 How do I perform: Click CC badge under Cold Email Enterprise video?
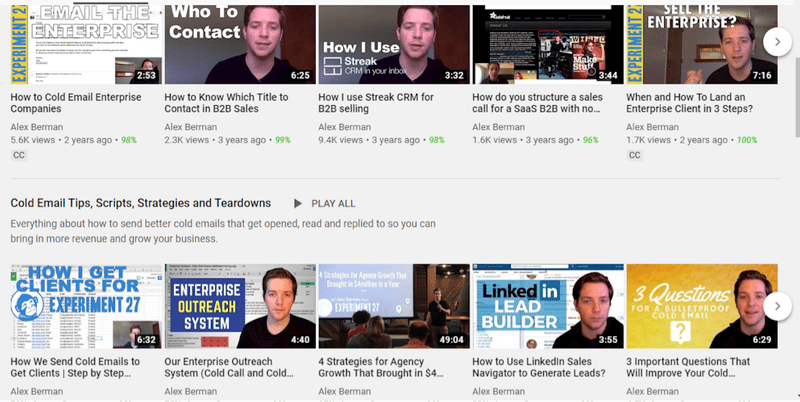19,155
